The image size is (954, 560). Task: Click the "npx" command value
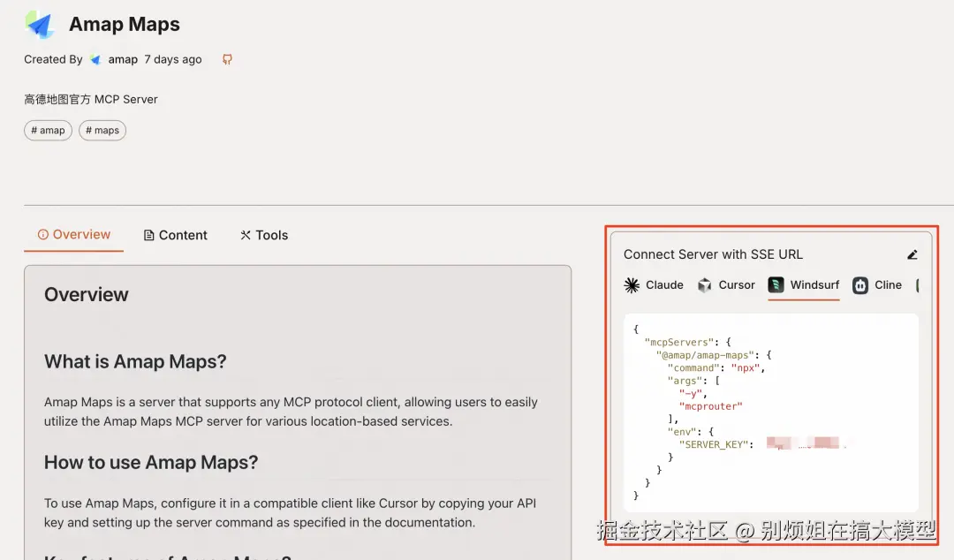[746, 367]
